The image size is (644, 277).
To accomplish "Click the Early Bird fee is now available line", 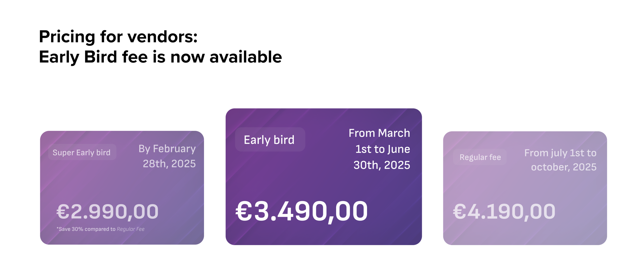I will tap(160, 57).
